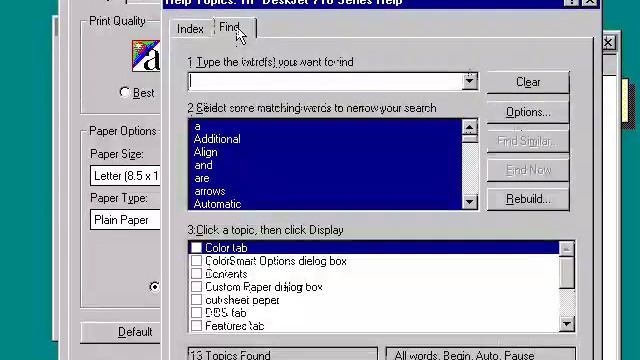640x360 pixels.
Task: Click matching words list scroll up arrow
Action: 469,127
